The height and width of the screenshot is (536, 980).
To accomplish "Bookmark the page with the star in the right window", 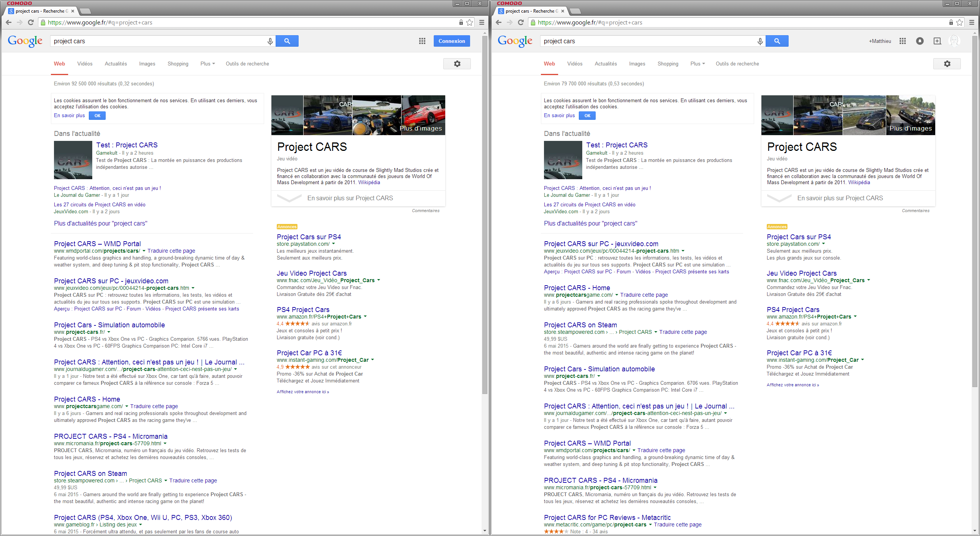I will 960,23.
